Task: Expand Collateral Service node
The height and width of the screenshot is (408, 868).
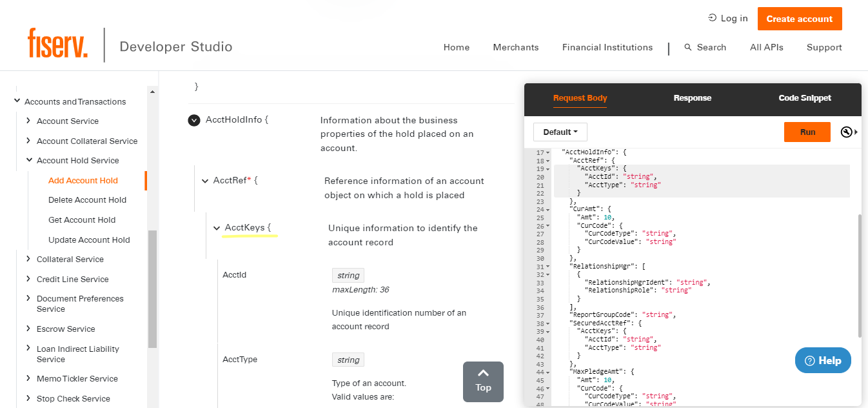Action: coord(28,259)
